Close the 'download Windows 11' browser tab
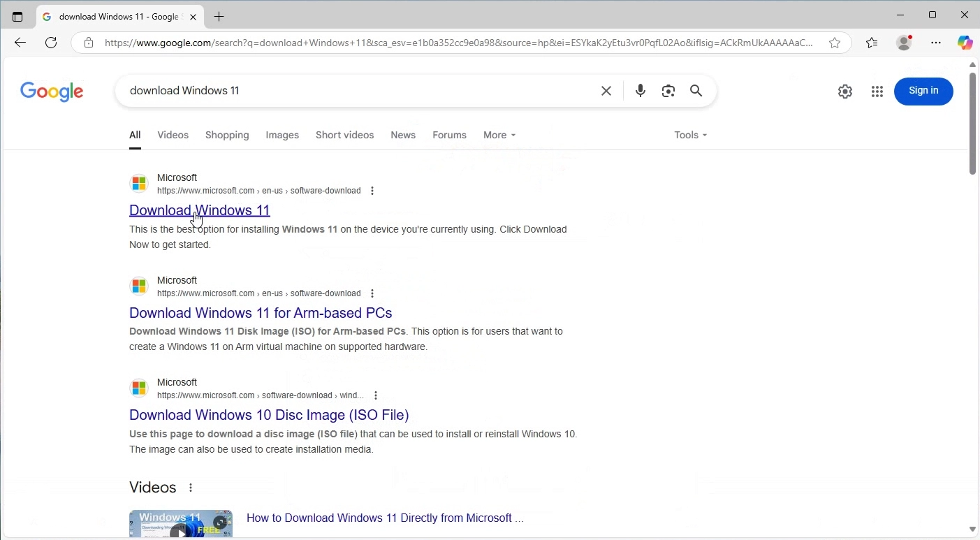980x540 pixels. [193, 17]
